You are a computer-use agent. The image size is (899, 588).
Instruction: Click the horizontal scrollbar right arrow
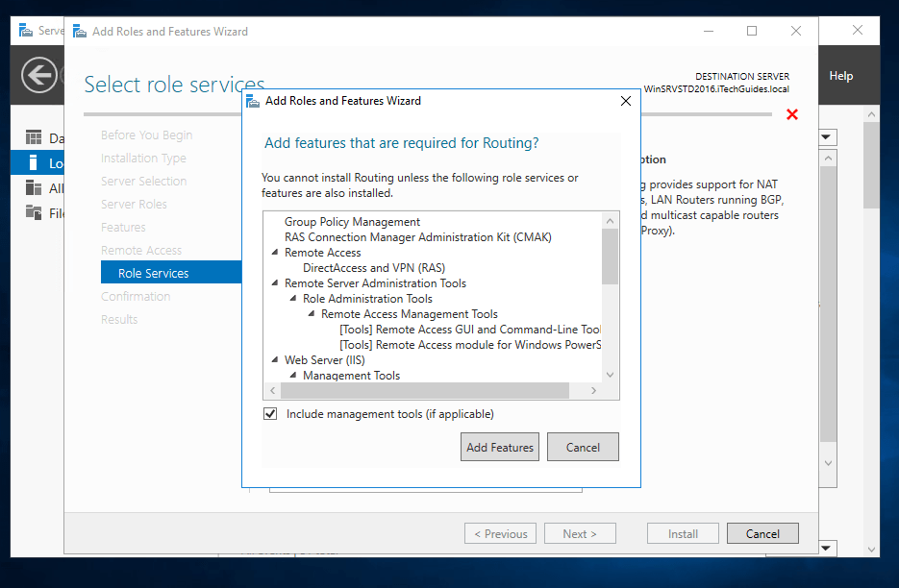coord(593,391)
